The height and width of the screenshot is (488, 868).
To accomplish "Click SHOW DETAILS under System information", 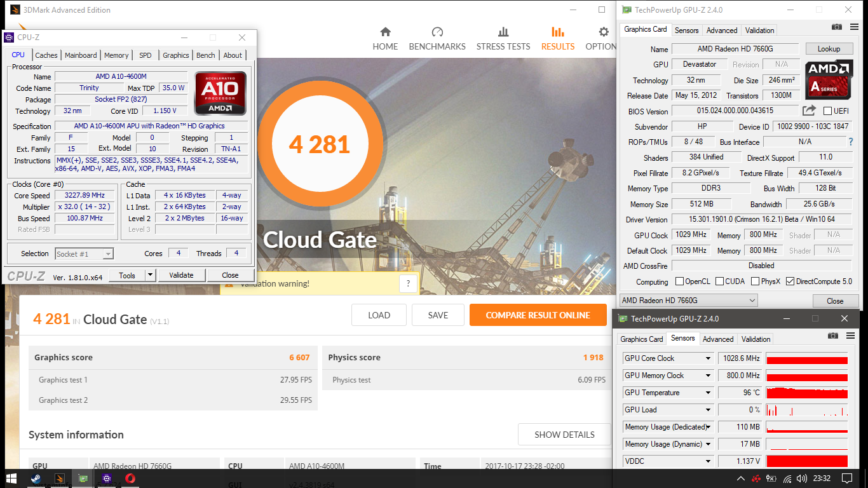I will point(564,435).
